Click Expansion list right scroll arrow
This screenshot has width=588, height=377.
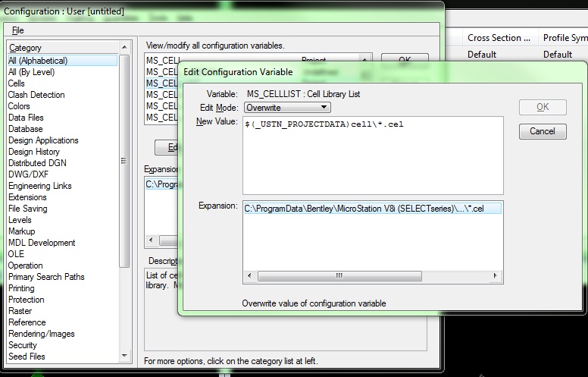[x=495, y=276]
